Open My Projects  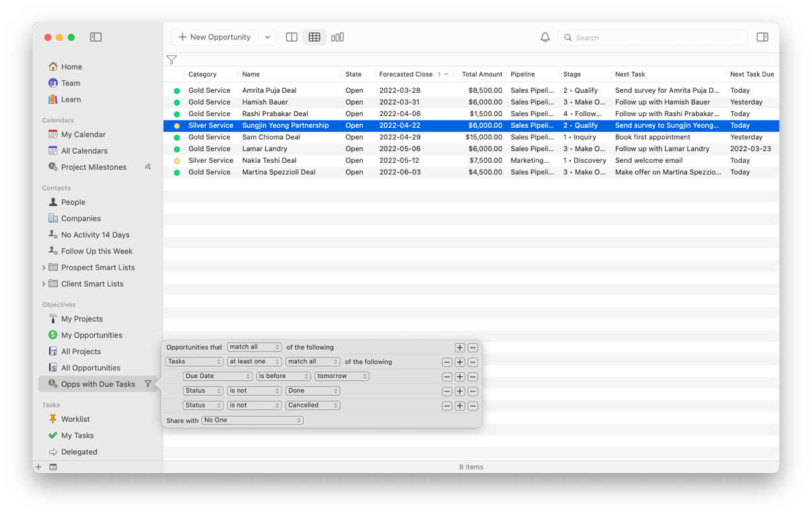(x=82, y=319)
